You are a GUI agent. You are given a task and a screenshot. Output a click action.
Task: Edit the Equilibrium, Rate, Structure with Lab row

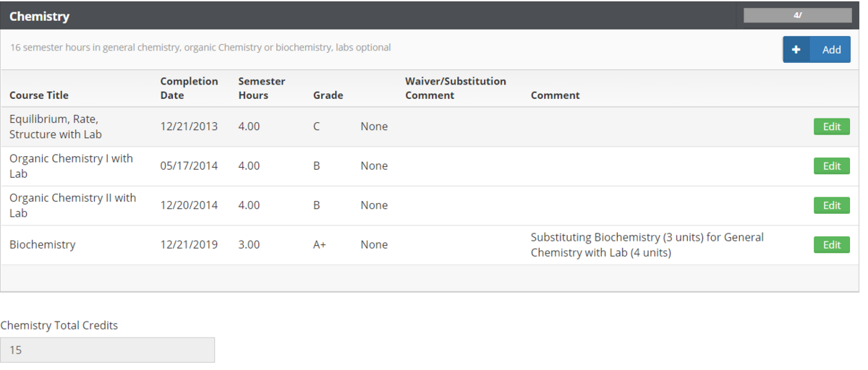pyautogui.click(x=831, y=126)
